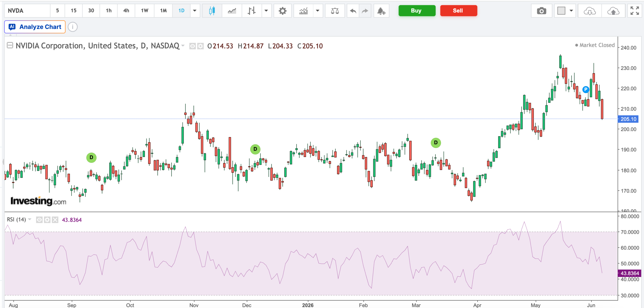Image resolution: width=644 pixels, height=308 pixels.
Task: Toggle fullscreen chart mode
Action: click(634, 11)
